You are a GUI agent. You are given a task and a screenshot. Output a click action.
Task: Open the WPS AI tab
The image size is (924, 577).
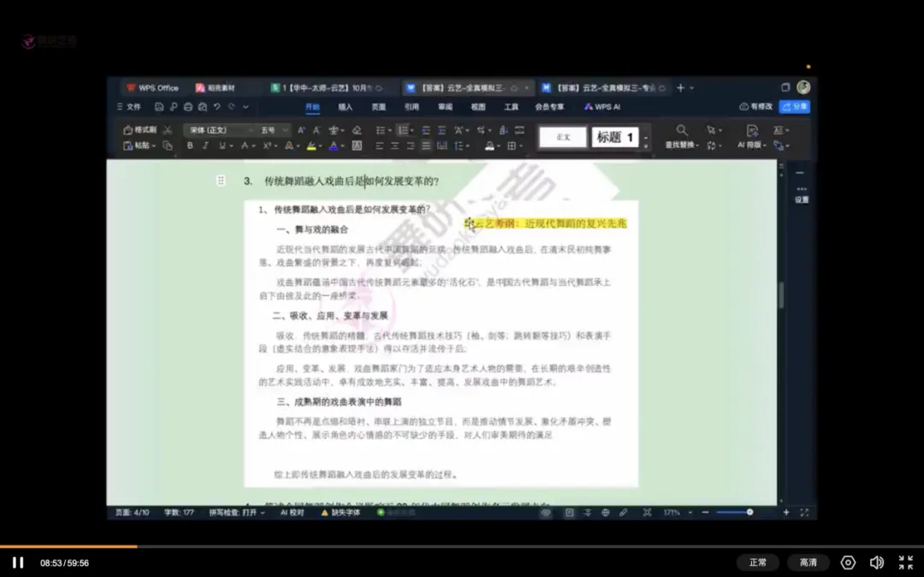[602, 107]
